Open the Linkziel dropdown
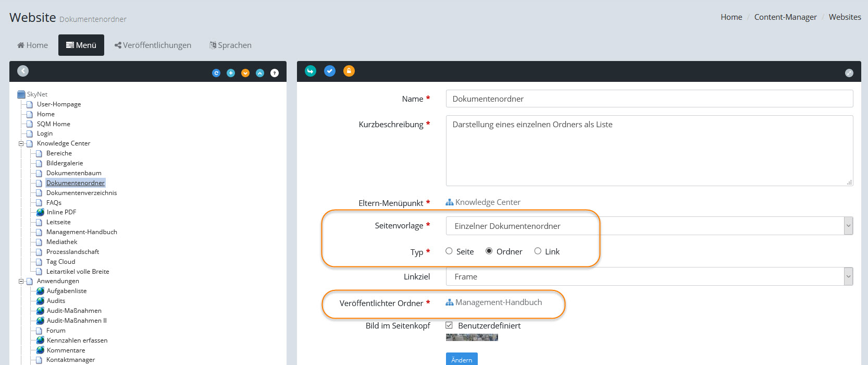The height and width of the screenshot is (365, 868). [649, 276]
